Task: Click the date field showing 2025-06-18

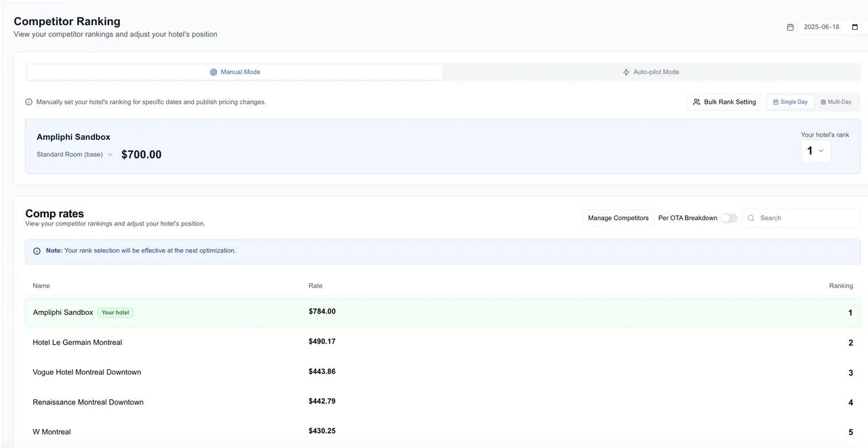Action: (x=831, y=27)
